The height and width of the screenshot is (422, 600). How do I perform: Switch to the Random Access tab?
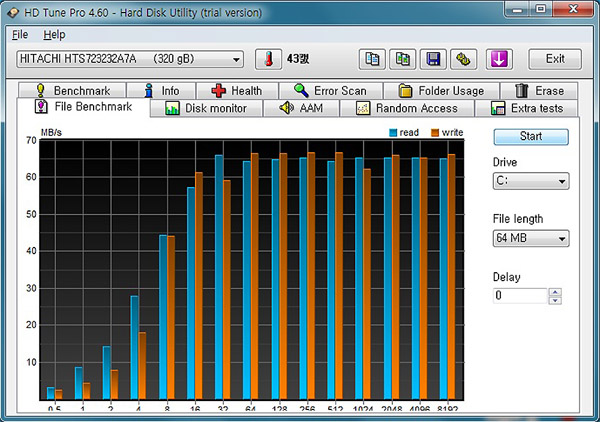click(407, 108)
